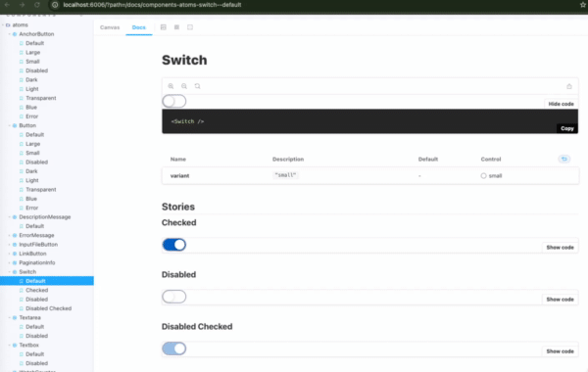
Task: Expand the ErrorMessage tree node
Action: click(10, 235)
